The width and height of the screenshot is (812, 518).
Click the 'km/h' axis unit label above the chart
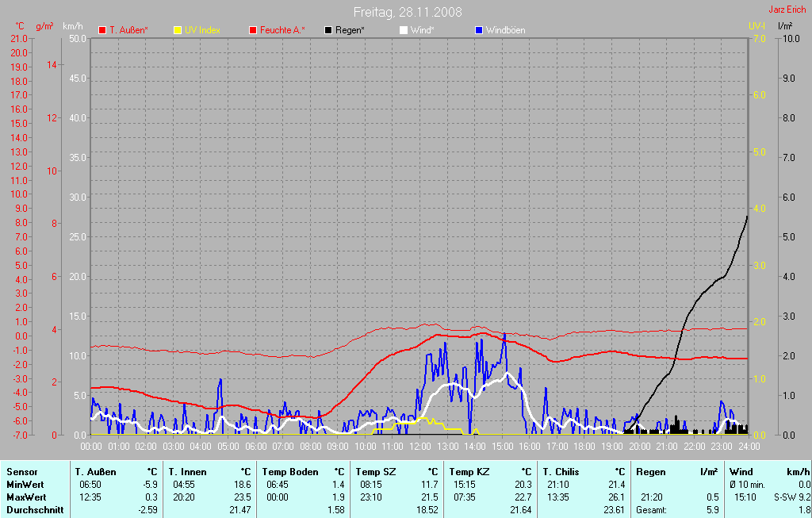click(72, 26)
